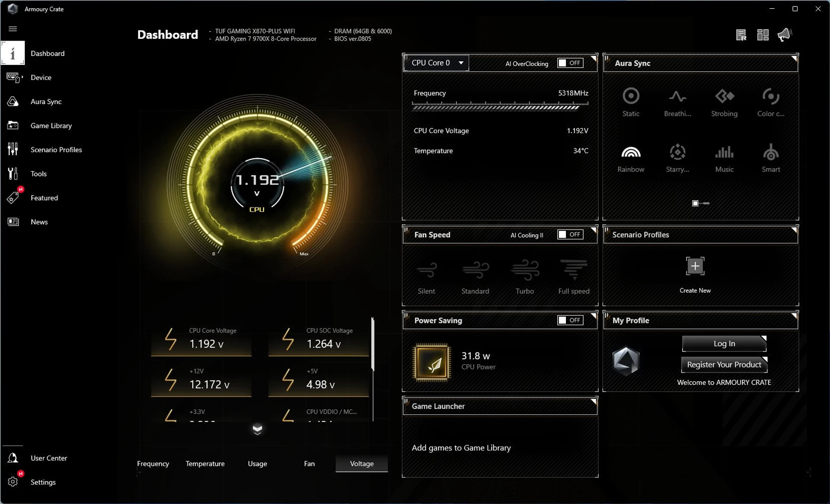Viewport: 830px width, 504px height.
Task: Click Add games to Game Library
Action: tap(461, 448)
